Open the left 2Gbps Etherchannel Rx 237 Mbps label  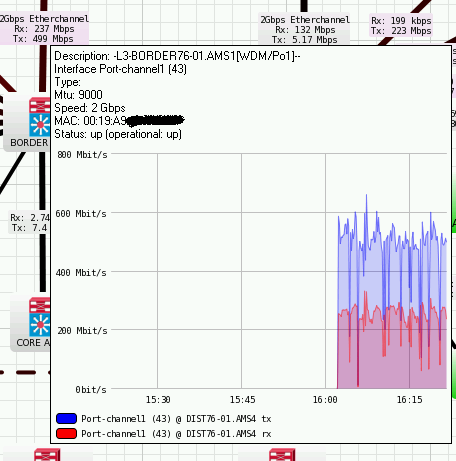[44, 29]
